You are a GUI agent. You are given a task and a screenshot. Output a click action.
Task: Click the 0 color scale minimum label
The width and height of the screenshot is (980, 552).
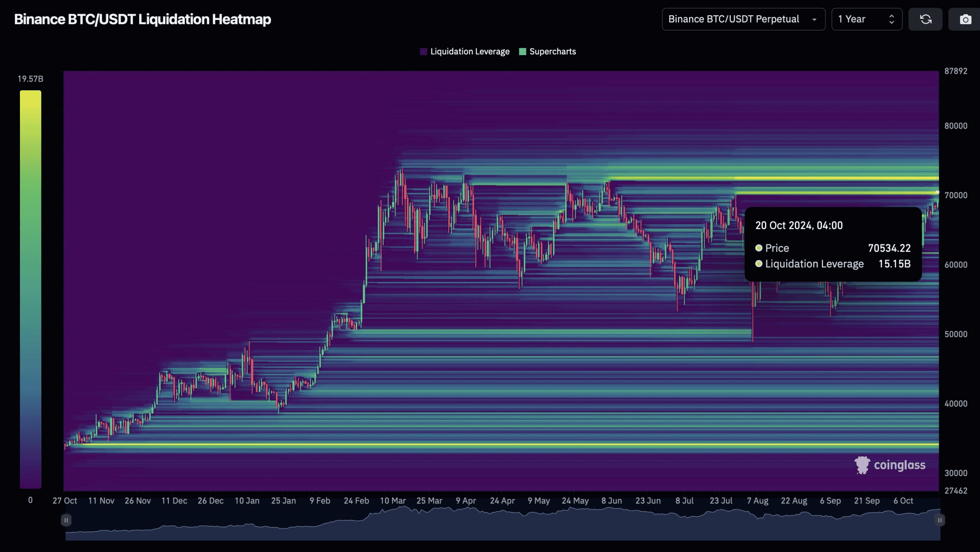30,500
